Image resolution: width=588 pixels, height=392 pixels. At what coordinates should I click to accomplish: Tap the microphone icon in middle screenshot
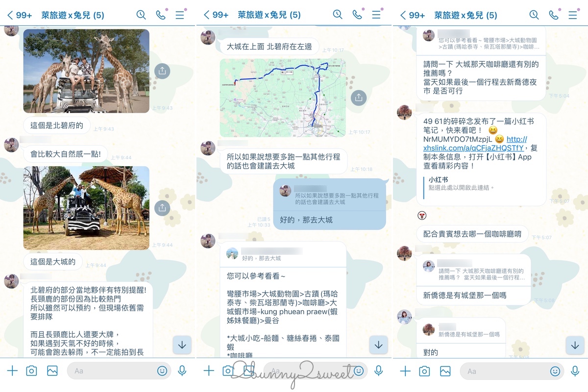click(x=379, y=371)
